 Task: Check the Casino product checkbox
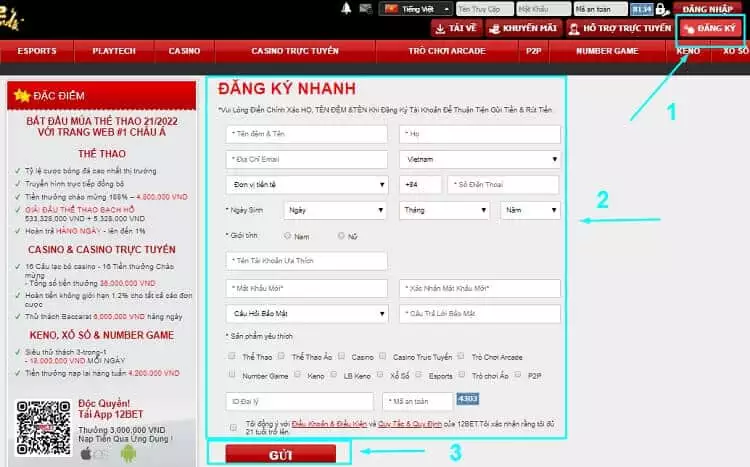(x=342, y=356)
